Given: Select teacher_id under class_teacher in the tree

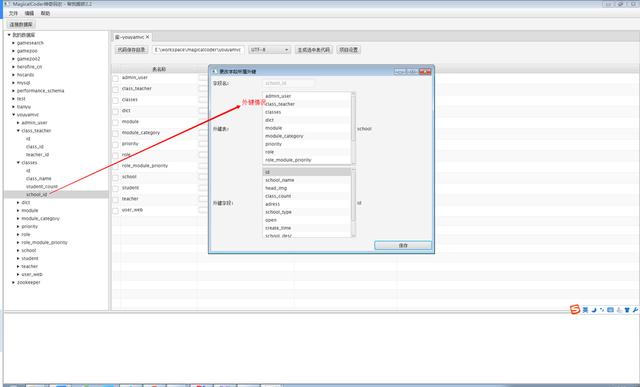Looking at the screenshot, I should 37,155.
